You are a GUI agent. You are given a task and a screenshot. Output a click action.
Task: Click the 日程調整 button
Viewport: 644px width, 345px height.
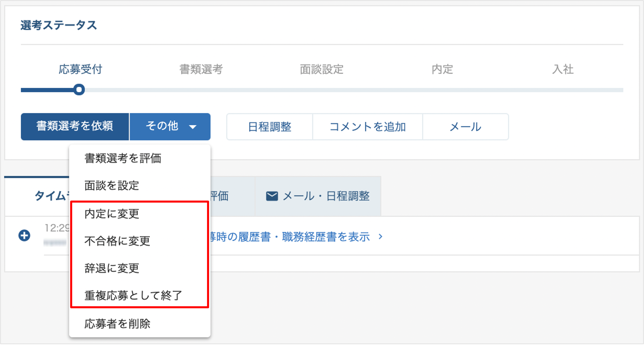(x=270, y=127)
